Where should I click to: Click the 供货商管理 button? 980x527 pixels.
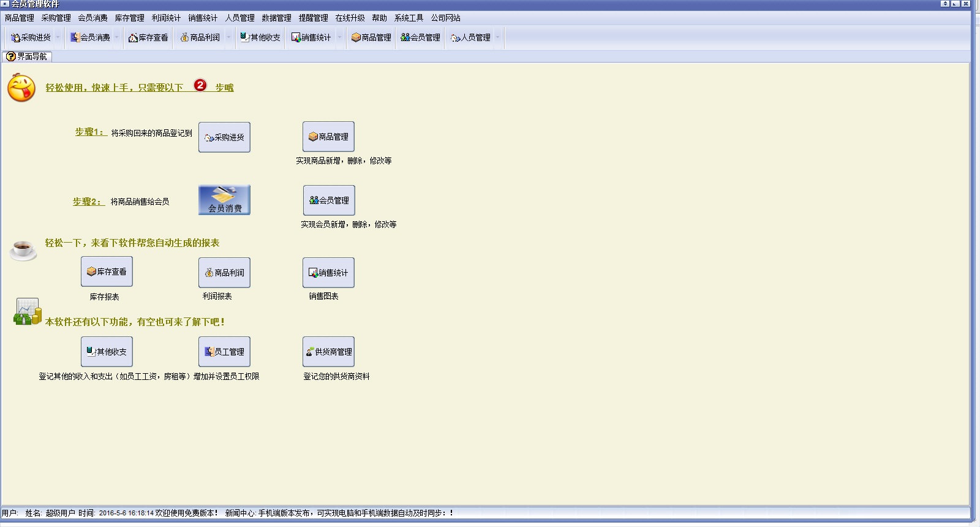pos(328,352)
